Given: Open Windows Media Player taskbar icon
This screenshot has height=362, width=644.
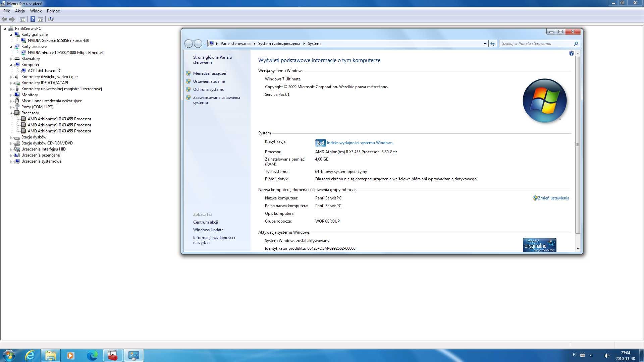Looking at the screenshot, I should 70,355.
